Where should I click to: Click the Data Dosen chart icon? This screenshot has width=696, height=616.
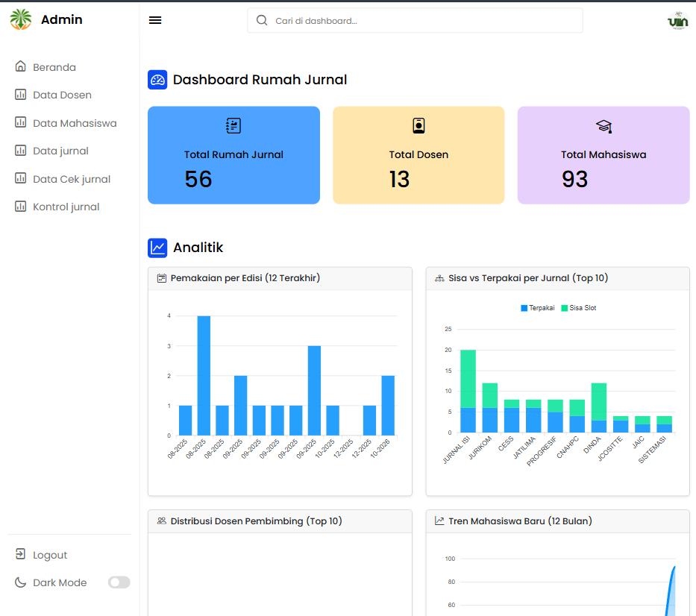(20, 95)
